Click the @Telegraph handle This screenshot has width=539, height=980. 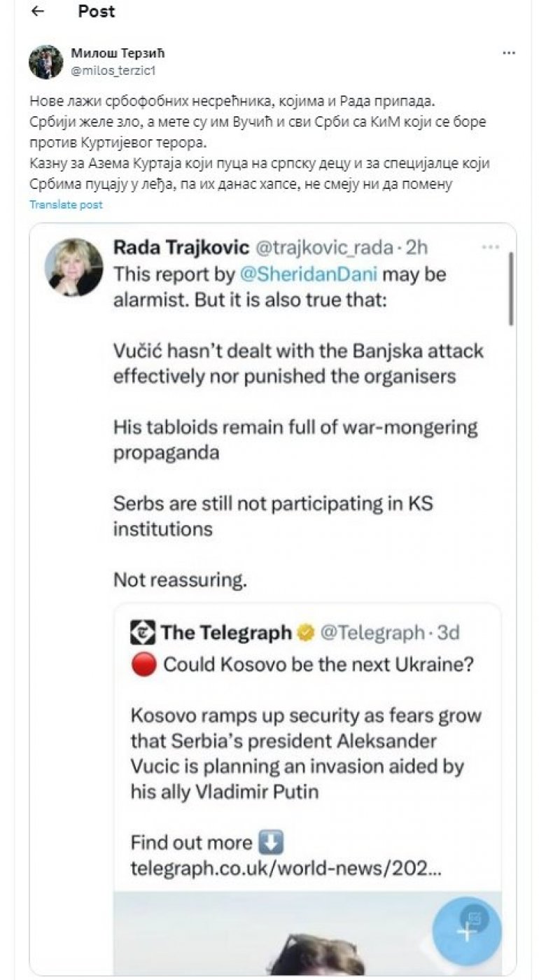click(372, 633)
